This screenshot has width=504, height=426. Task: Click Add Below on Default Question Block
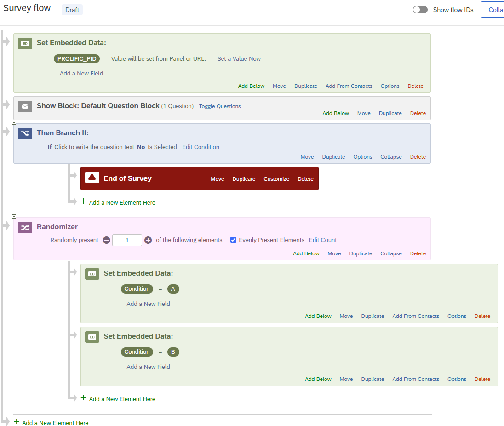click(x=336, y=113)
